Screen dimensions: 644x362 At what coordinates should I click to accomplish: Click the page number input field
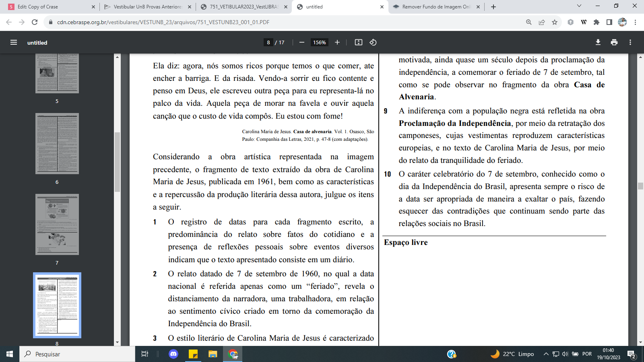268,42
